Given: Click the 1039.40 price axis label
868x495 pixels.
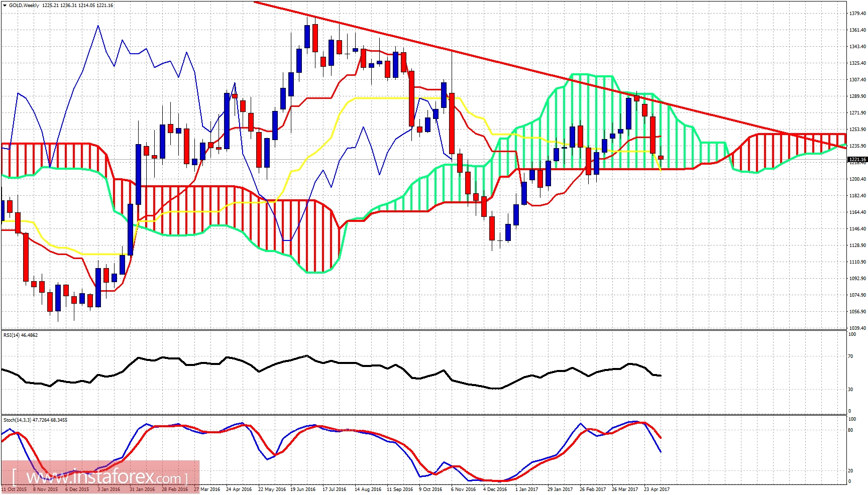Looking at the screenshot, I should pos(857,328).
